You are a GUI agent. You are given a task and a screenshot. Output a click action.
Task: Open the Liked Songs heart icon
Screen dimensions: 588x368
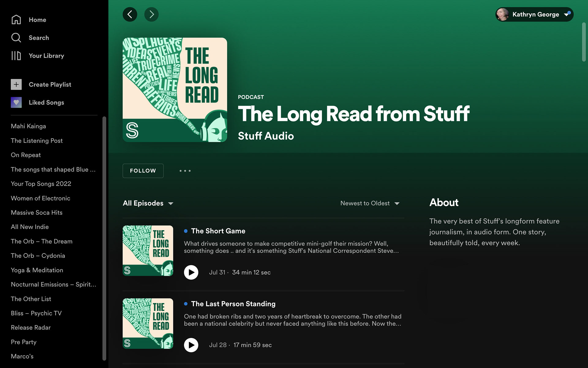[16, 102]
